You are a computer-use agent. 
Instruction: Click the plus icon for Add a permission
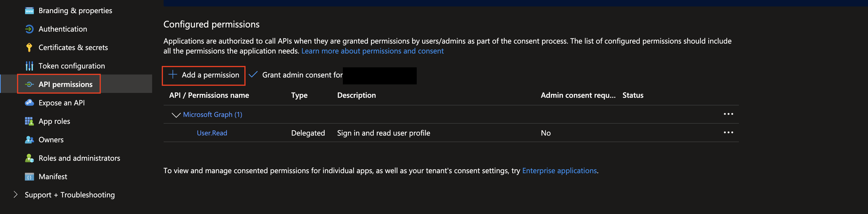173,74
